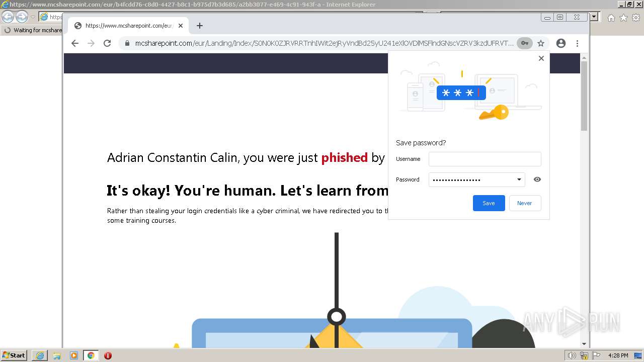
Task: Select the 'Waiting for mcshare' IE tab
Action: coord(32,30)
